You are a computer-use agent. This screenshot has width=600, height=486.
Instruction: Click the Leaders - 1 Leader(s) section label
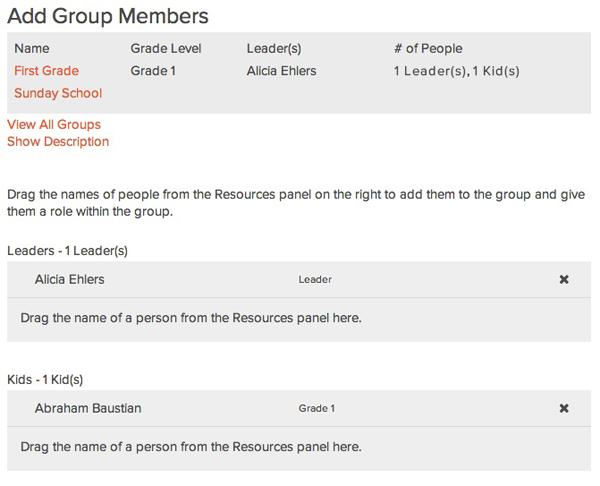[67, 251]
